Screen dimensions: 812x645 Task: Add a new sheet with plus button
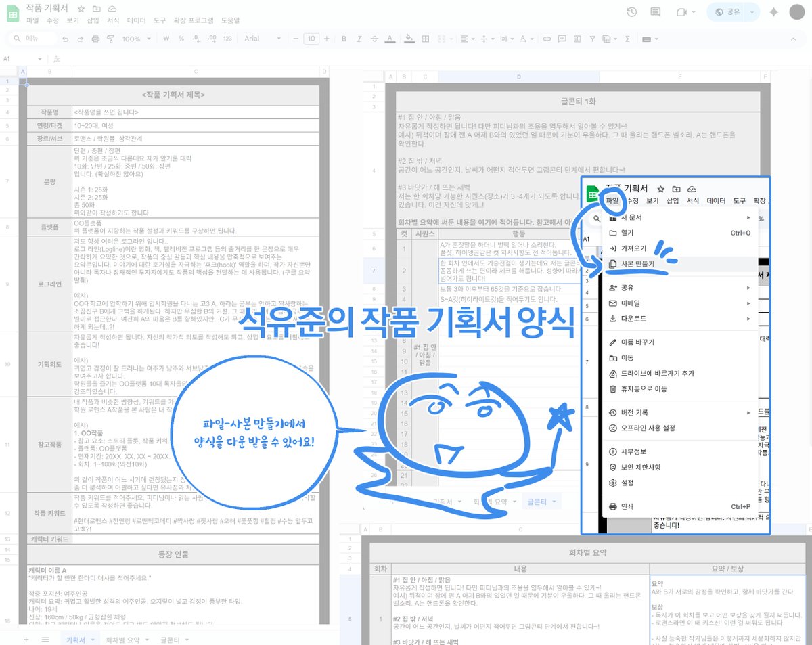pos(26,638)
